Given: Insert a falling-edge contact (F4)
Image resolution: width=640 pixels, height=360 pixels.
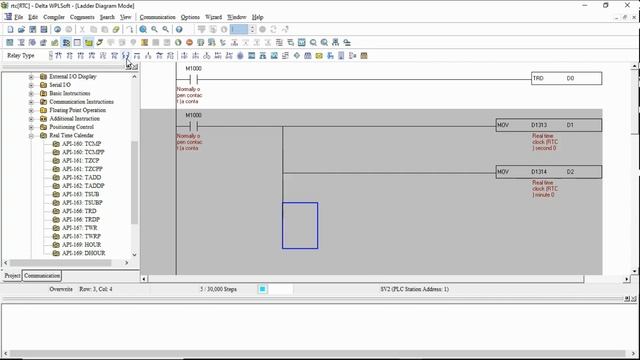Looking at the screenshot, I should [x=92, y=56].
